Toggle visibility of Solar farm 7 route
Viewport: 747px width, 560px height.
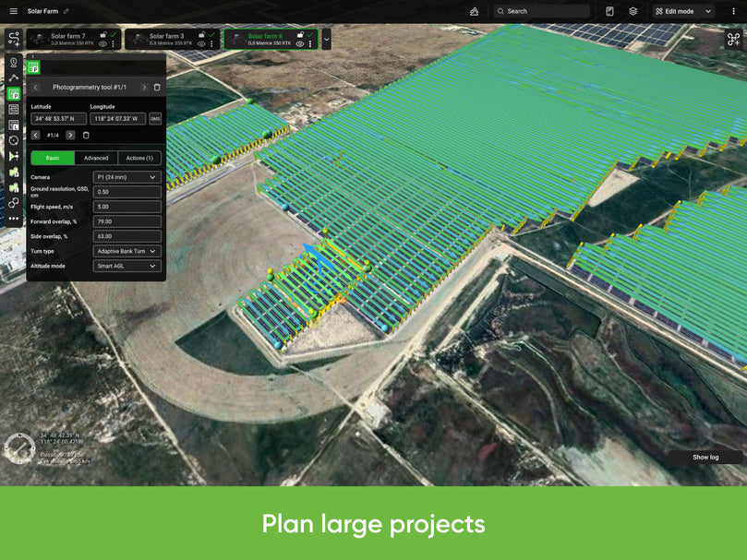click(102, 43)
